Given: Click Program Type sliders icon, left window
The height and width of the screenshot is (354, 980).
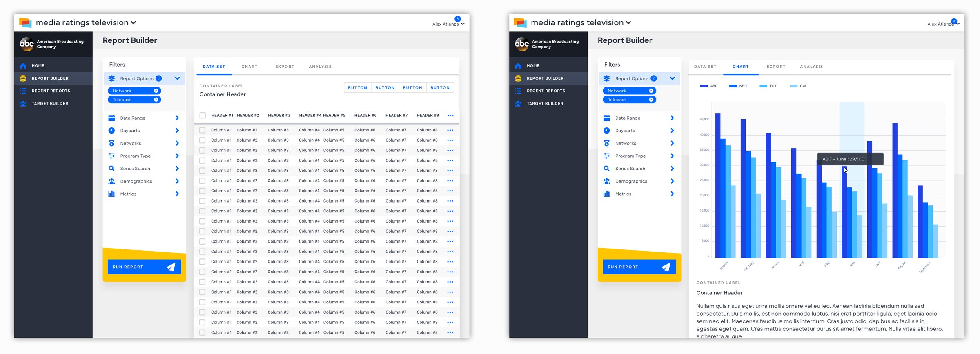Looking at the screenshot, I should tap(111, 156).
